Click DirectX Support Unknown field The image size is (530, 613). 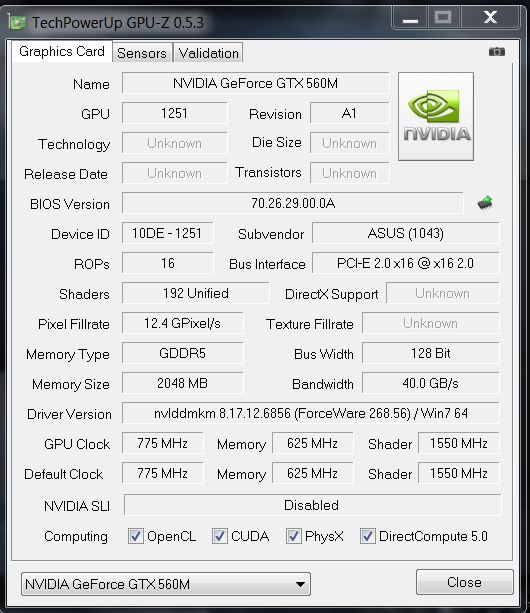tap(442, 293)
